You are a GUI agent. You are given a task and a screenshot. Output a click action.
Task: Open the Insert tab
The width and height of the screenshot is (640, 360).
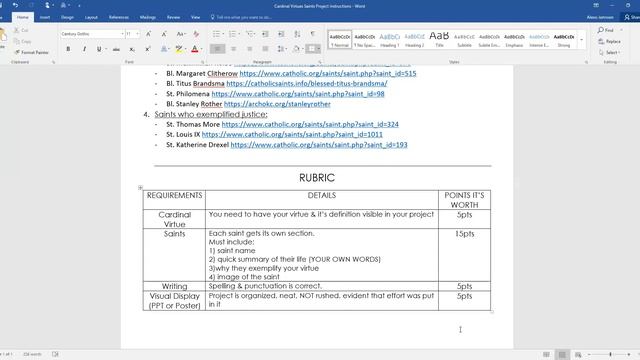point(45,17)
